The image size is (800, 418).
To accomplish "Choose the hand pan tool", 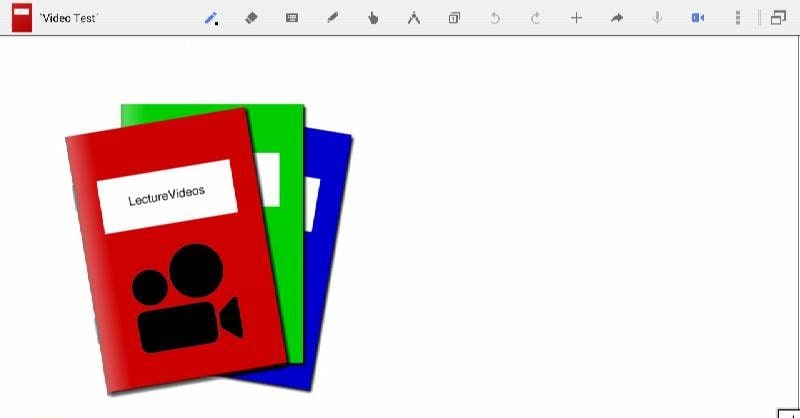I will tap(373, 18).
